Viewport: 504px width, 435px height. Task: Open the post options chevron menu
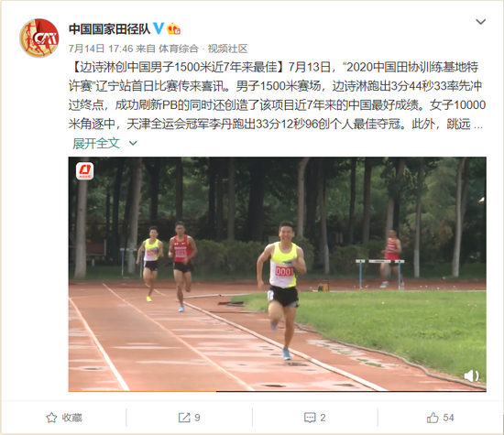tap(480, 22)
